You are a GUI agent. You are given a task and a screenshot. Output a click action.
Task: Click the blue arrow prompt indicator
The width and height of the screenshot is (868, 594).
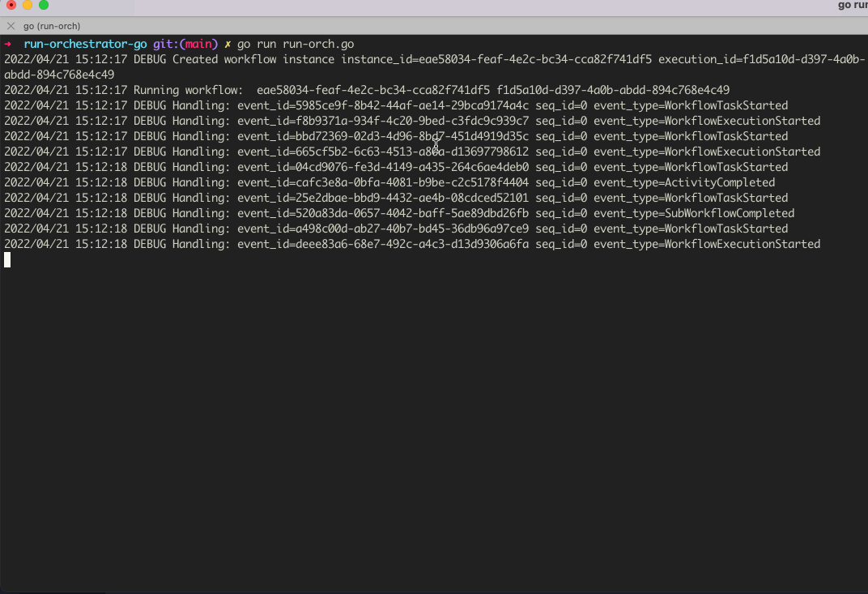point(8,44)
